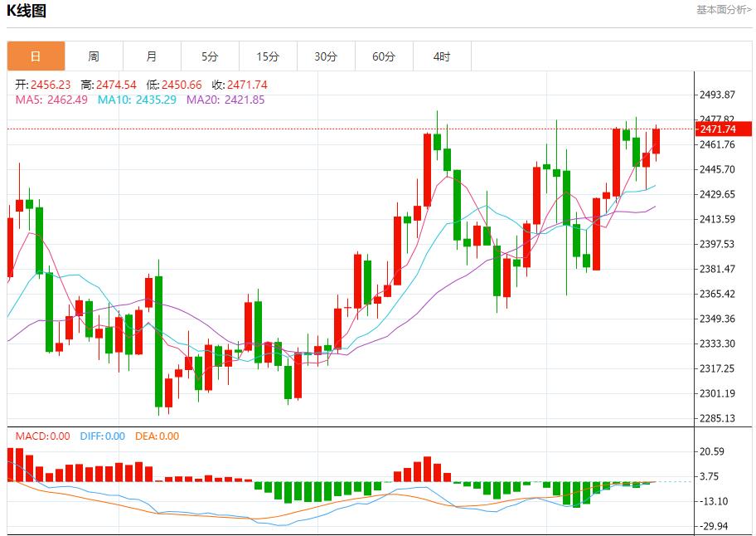Open the 基本面分析 link
The image size is (756, 536).
pyautogui.click(x=724, y=10)
